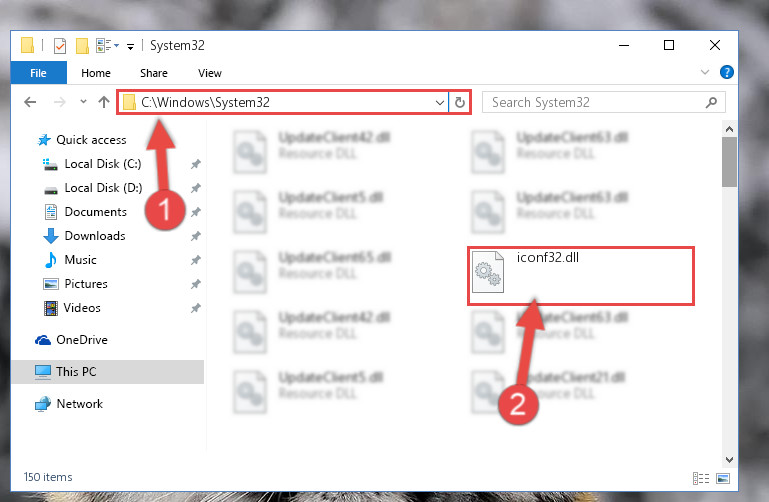
Task: Click the Properties quick access icon
Action: click(60, 46)
